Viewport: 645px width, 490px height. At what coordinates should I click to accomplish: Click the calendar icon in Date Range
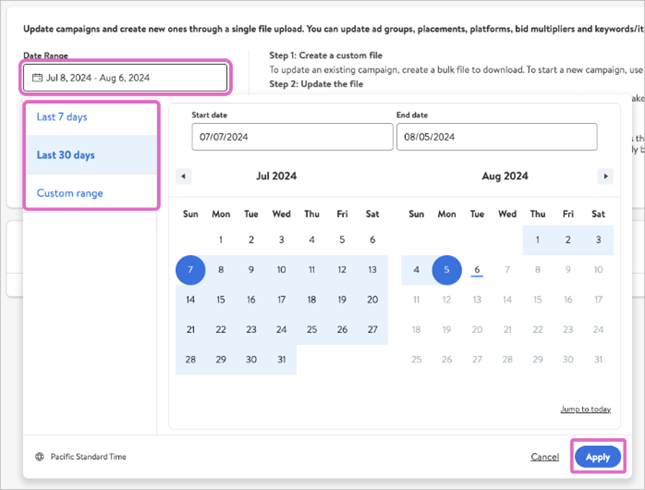coord(37,77)
